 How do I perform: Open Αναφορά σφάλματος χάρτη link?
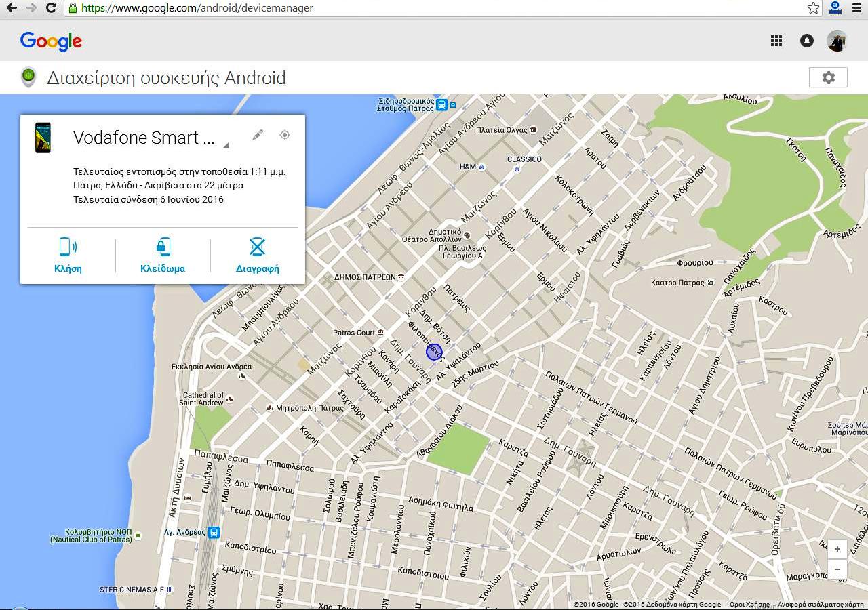click(x=821, y=605)
